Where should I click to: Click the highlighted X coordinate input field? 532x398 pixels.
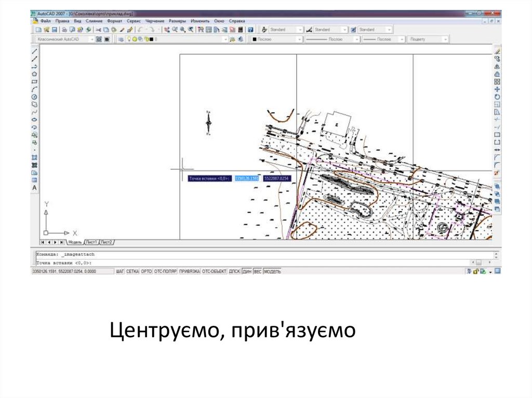pos(247,178)
